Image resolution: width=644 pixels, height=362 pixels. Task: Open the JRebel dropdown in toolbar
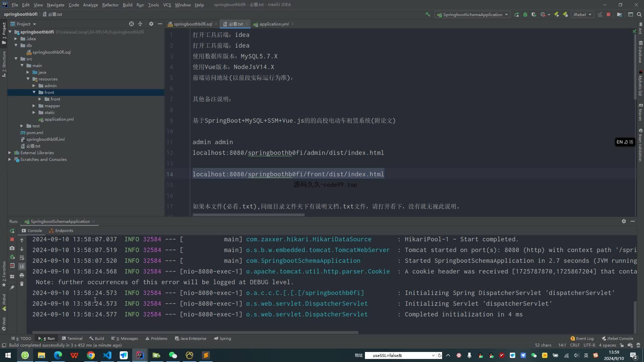(x=582, y=14)
